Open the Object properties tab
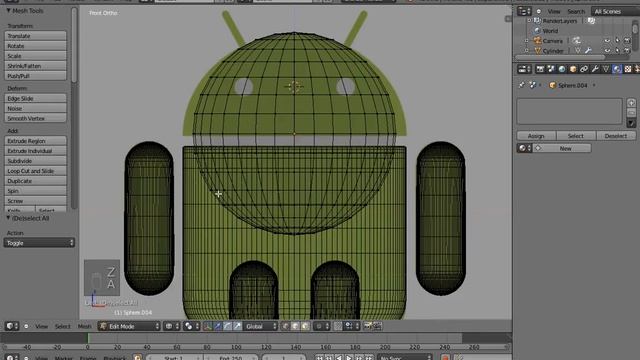 pyautogui.click(x=573, y=69)
